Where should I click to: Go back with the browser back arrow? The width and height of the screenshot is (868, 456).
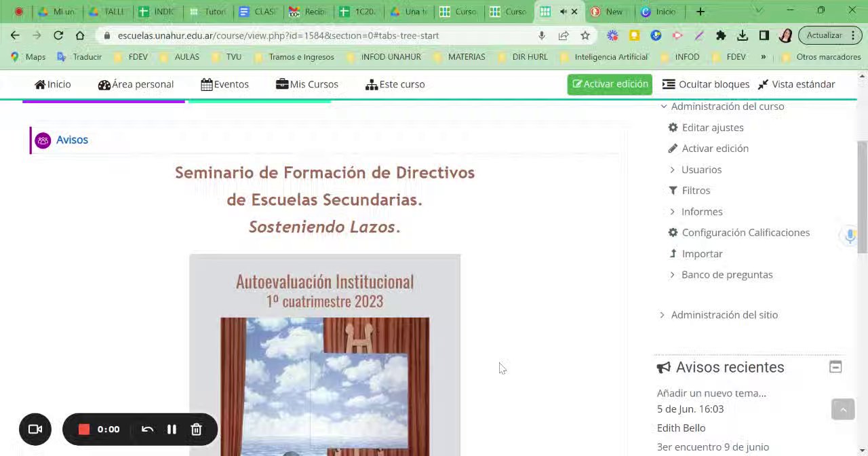tap(15, 35)
